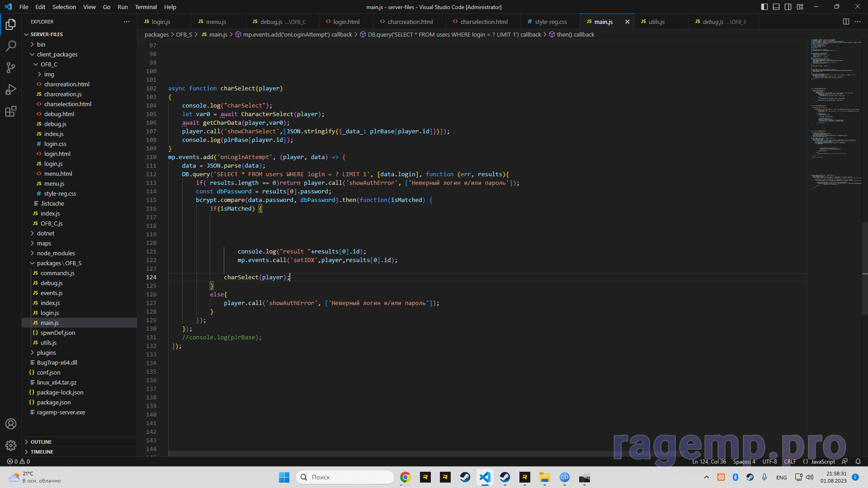Collapse the packages\OFB_S folder
Screen dimensions: 868x488
(x=59, y=263)
